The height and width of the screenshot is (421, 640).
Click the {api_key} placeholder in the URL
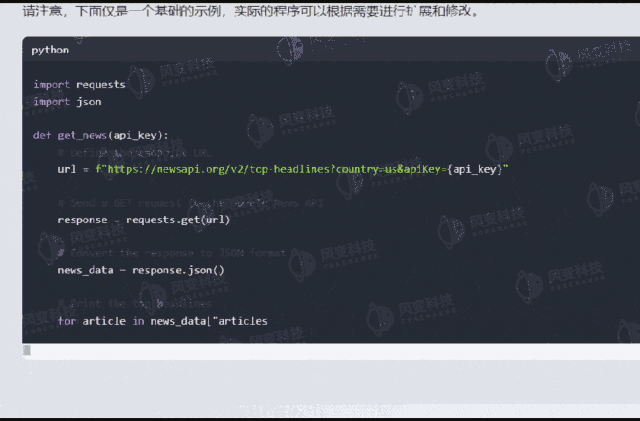click(x=475, y=169)
